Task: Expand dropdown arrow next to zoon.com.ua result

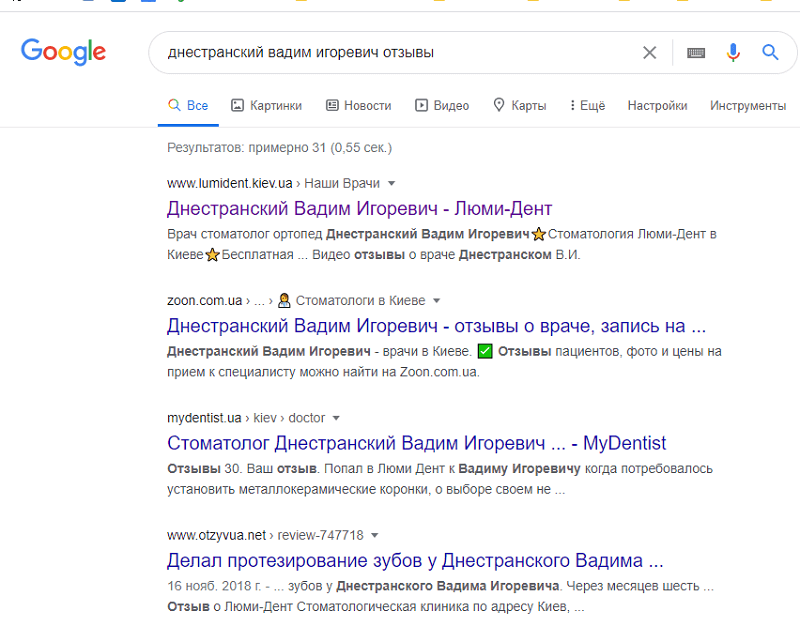Action: click(437, 300)
